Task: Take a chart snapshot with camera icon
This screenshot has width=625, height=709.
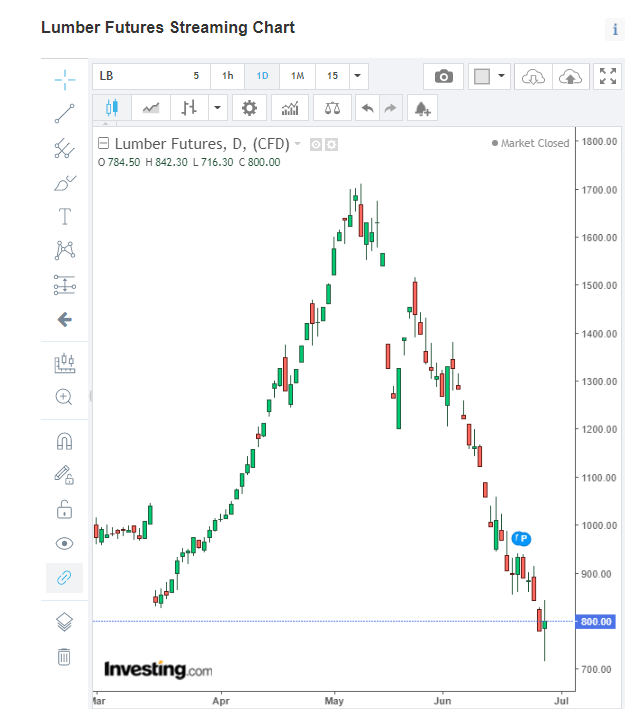Action: [444, 76]
